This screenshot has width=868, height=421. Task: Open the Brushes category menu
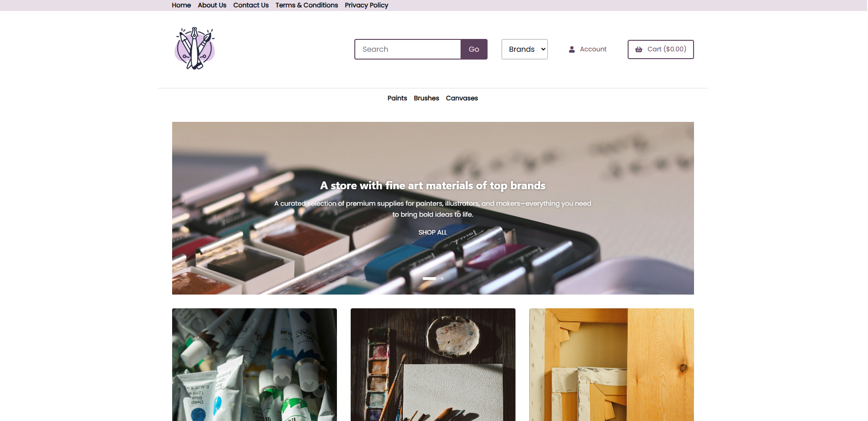click(426, 98)
